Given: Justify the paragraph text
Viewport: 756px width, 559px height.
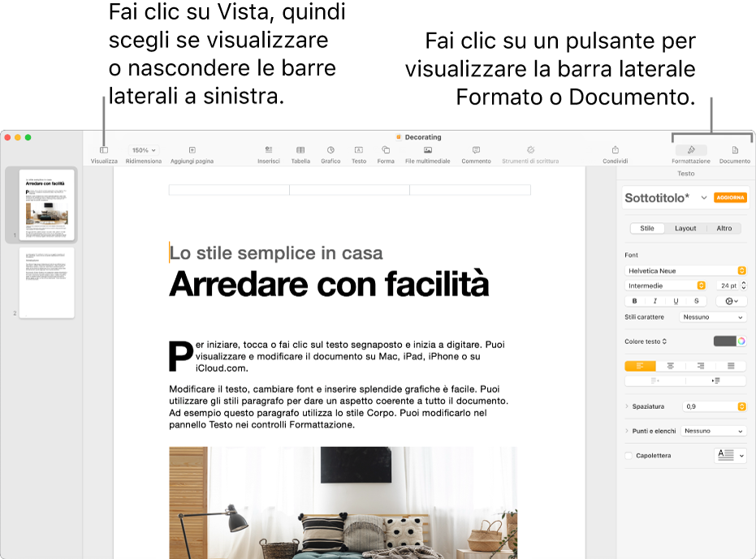Looking at the screenshot, I should pyautogui.click(x=731, y=366).
